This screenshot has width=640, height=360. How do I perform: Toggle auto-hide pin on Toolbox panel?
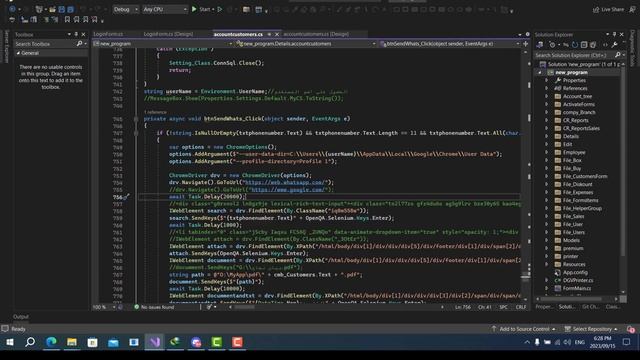pos(76,34)
